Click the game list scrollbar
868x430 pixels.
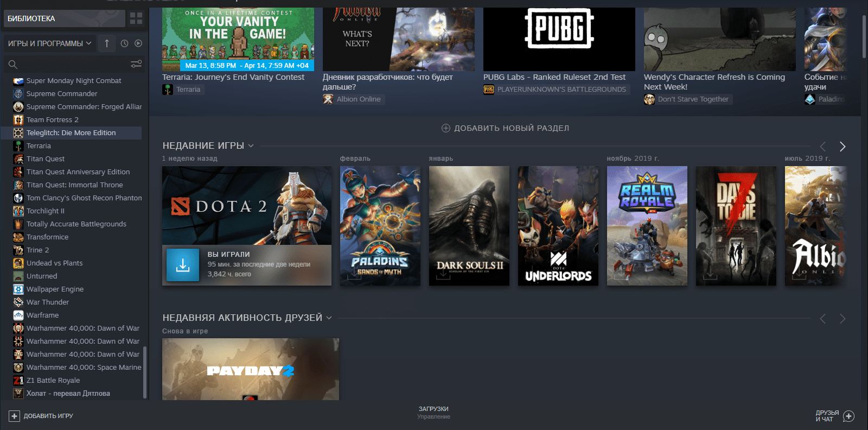pos(144,372)
